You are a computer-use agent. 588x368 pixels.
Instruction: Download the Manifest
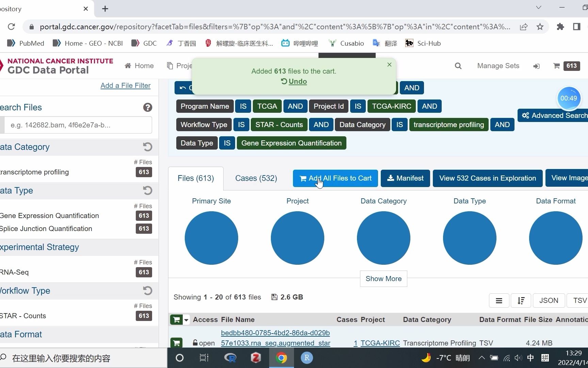tap(405, 178)
